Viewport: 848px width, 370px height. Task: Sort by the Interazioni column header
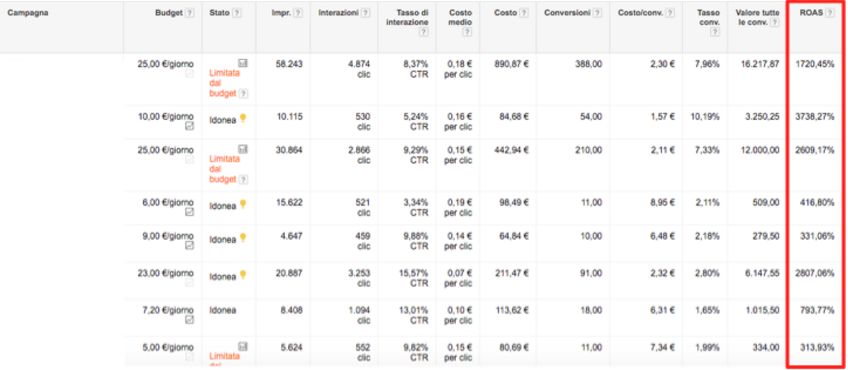(x=339, y=12)
